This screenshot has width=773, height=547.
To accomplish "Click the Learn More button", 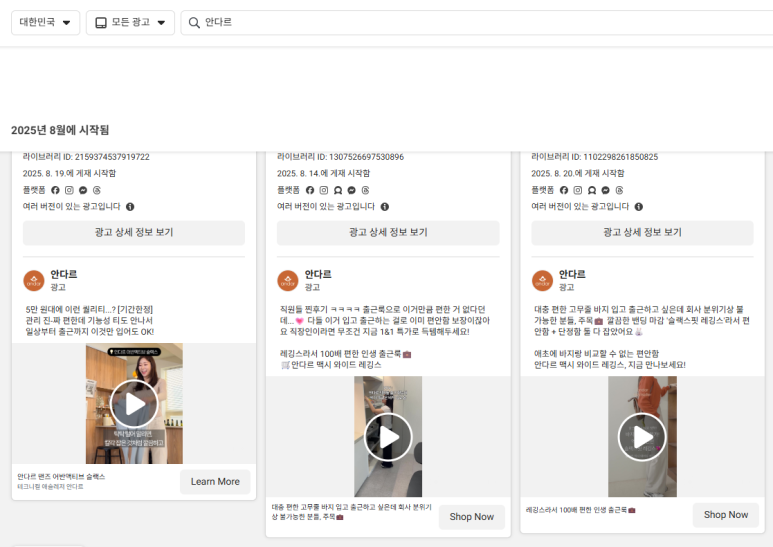I will (x=215, y=482).
